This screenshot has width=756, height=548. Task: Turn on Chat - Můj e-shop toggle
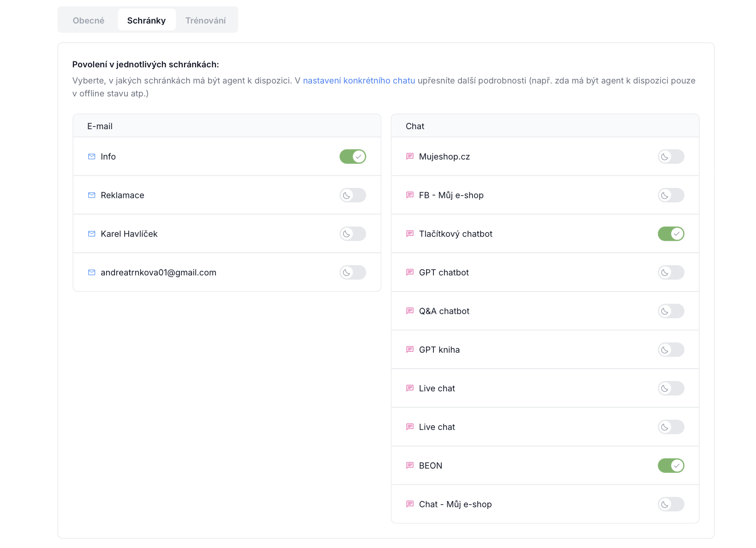[671, 504]
